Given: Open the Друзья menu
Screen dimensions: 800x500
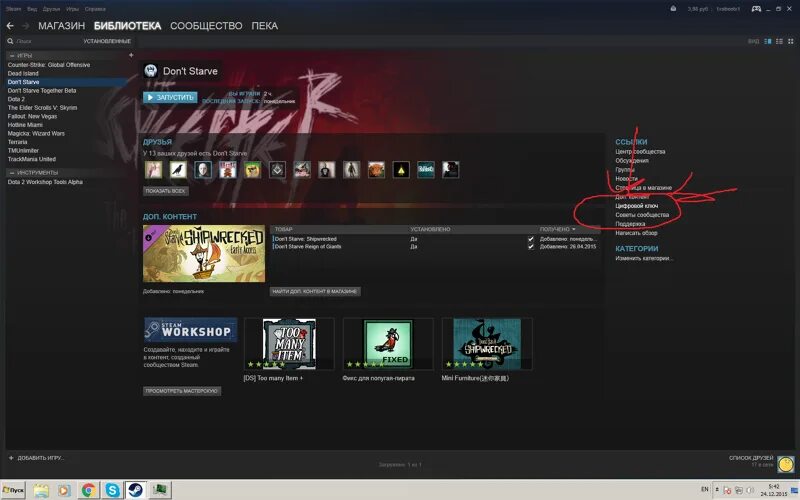Looking at the screenshot, I should (x=51, y=9).
